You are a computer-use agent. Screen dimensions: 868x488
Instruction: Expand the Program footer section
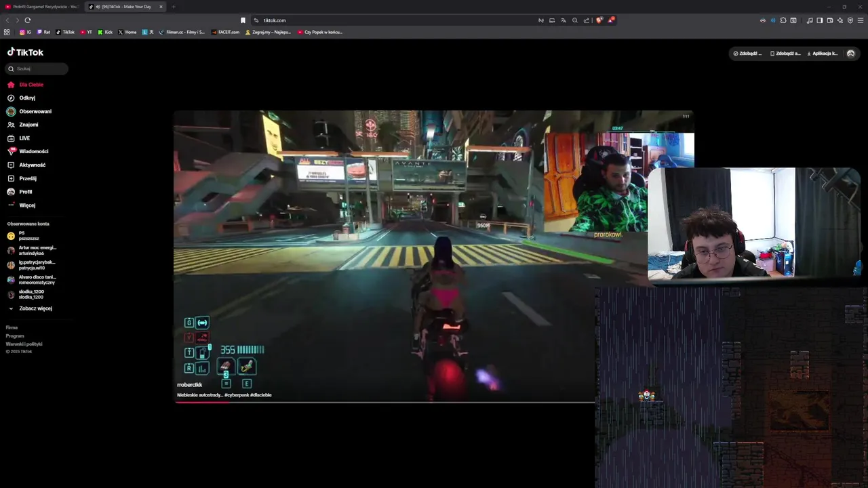coord(15,335)
